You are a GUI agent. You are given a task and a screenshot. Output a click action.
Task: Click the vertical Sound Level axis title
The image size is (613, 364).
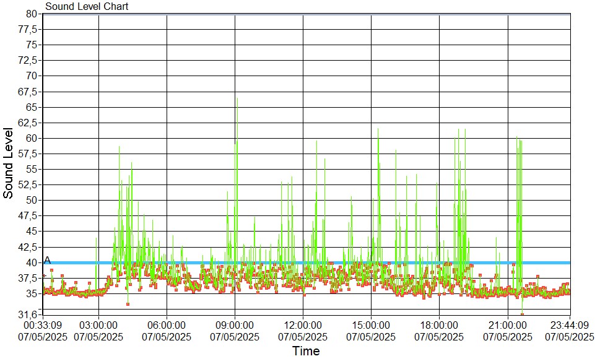(9, 163)
